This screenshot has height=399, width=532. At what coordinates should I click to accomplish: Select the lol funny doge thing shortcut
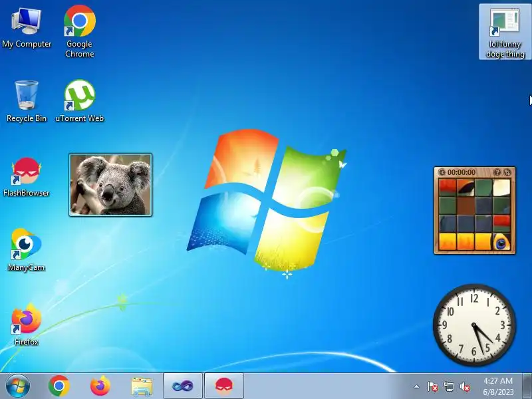tap(505, 32)
